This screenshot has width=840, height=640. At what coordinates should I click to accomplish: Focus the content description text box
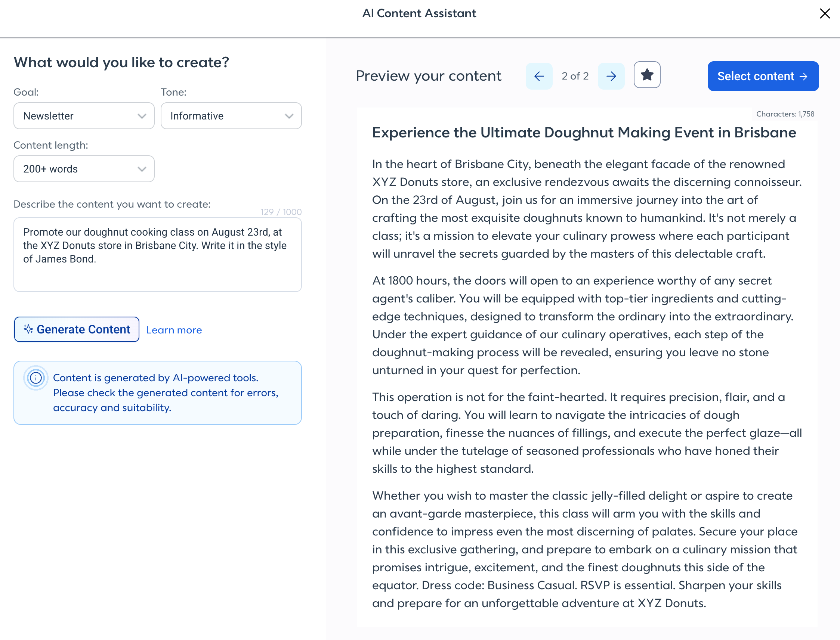(157, 255)
